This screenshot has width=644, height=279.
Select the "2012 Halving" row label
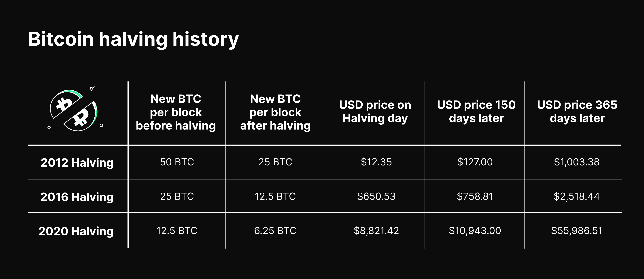[x=77, y=162]
